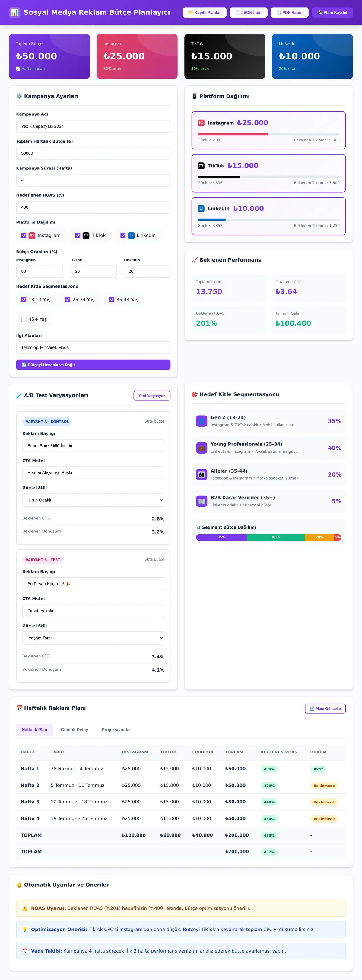
Task: Click the green 40% segment of the budget bar
Action: 276,537
